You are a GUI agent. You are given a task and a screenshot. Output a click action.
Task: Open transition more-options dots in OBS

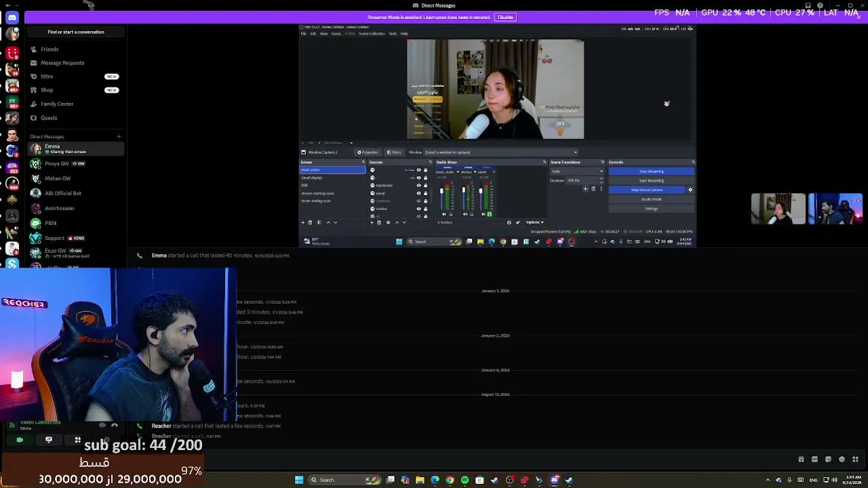(x=601, y=189)
